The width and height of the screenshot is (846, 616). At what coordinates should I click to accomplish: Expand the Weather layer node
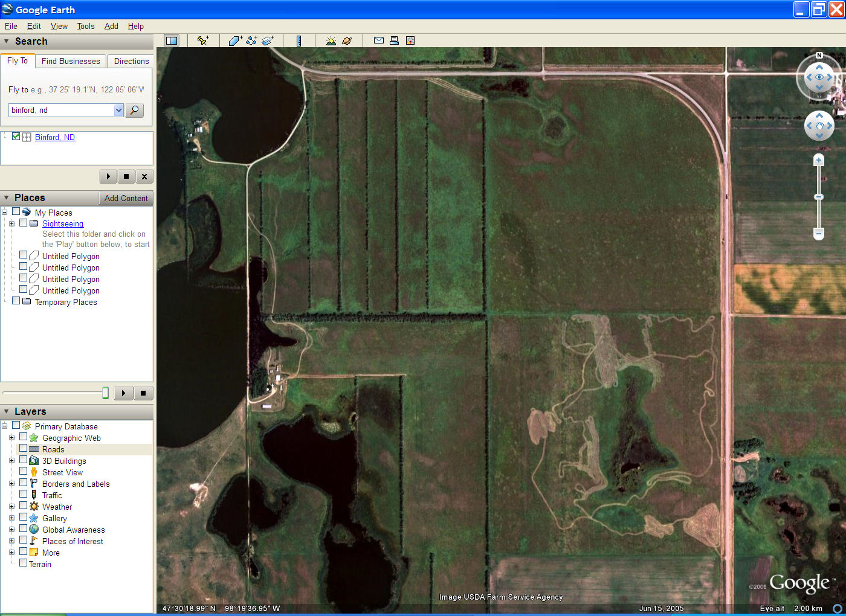tap(11, 506)
